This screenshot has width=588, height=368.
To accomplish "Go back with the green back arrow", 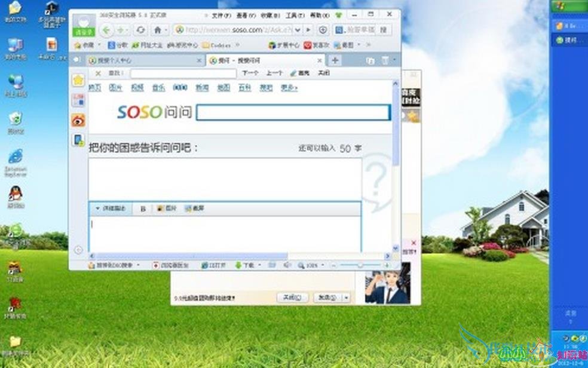I will point(106,30).
